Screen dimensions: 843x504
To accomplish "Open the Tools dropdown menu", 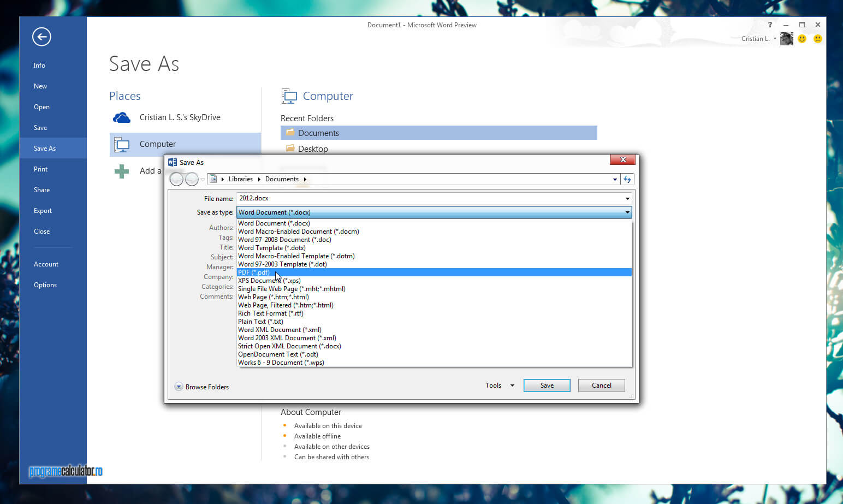I will (x=500, y=386).
